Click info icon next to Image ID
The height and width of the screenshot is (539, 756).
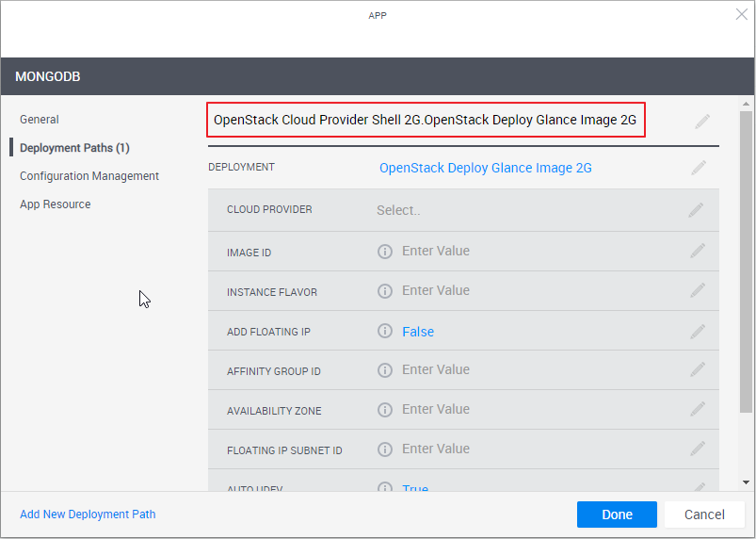pos(385,252)
